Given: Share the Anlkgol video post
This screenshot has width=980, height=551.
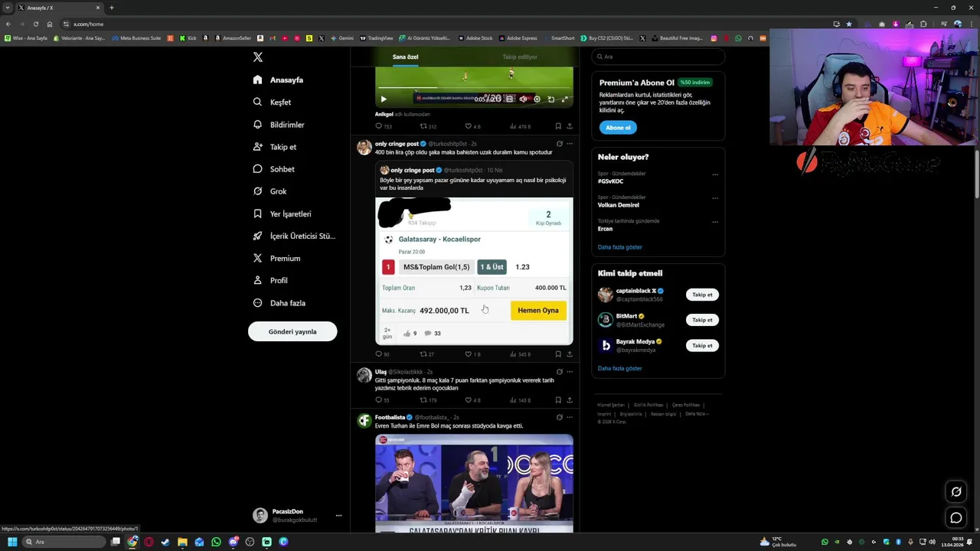Looking at the screenshot, I should [569, 126].
